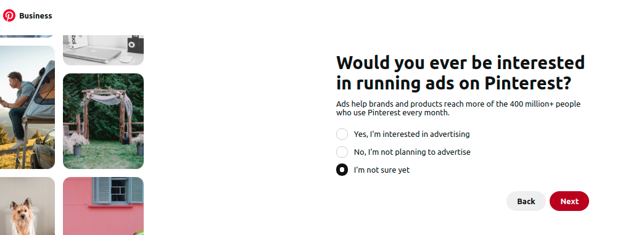644x235 pixels.
Task: Open the laptop on desk photo
Action: pos(103,50)
